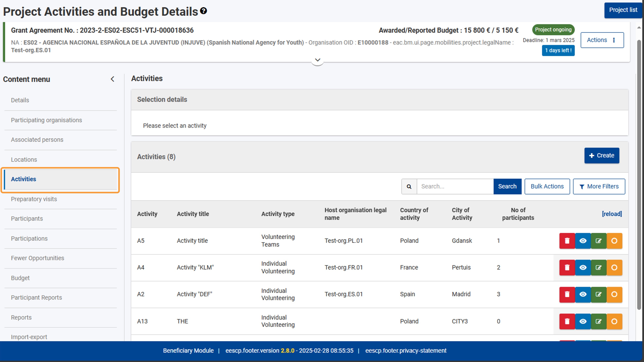Click the "Activity type" column header
Viewport: 644px width, 362px height.
tap(278, 214)
